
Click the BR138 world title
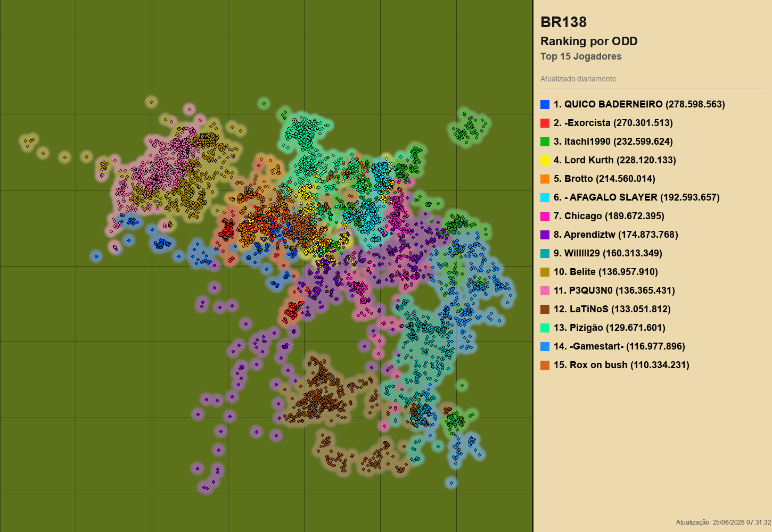pos(563,22)
